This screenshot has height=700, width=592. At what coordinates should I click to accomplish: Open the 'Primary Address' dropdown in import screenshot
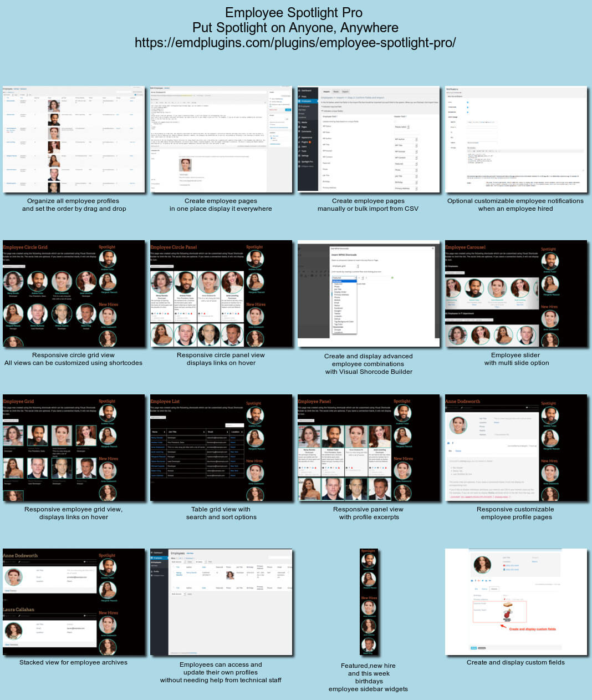pyautogui.click(x=406, y=189)
